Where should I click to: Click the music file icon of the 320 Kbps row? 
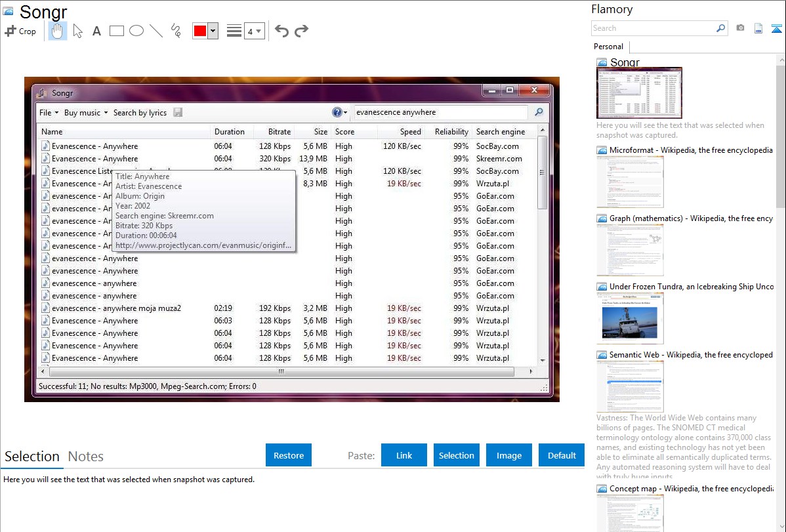point(45,159)
